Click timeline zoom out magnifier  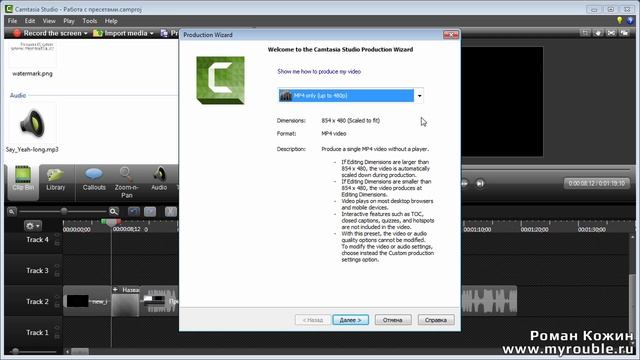[x=11, y=211]
